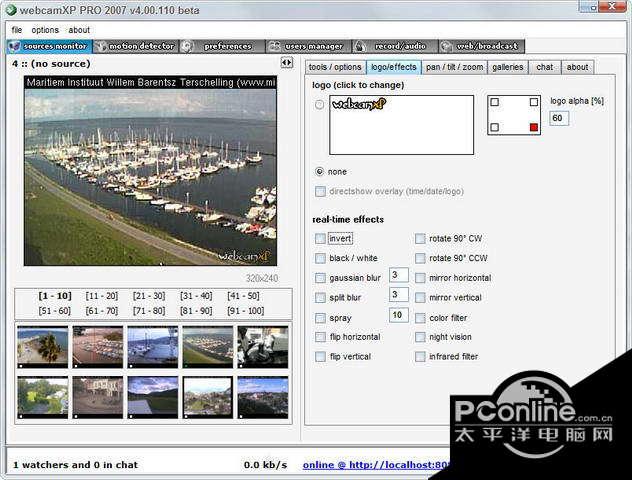The image size is (632, 480).
Task: Open the sources monitor tab
Action: (50, 46)
